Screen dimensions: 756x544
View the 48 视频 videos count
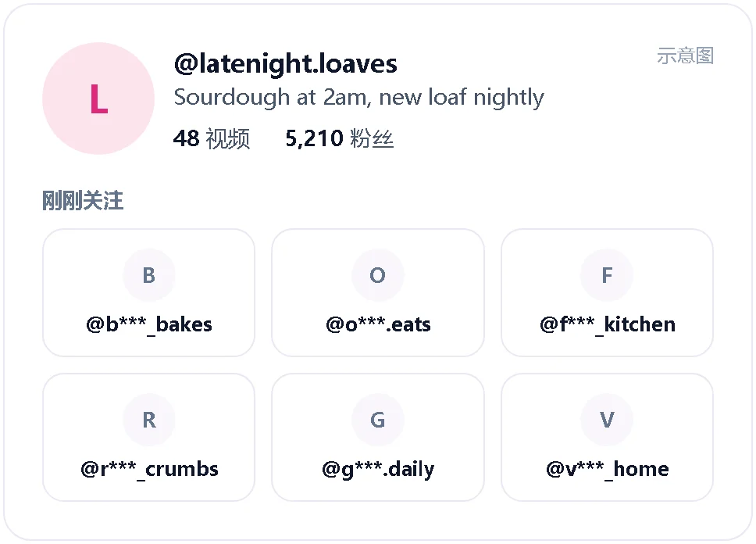212,138
